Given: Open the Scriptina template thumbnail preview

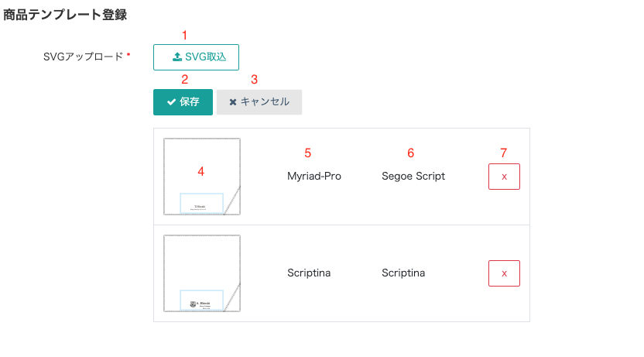Looking at the screenshot, I should 202,273.
